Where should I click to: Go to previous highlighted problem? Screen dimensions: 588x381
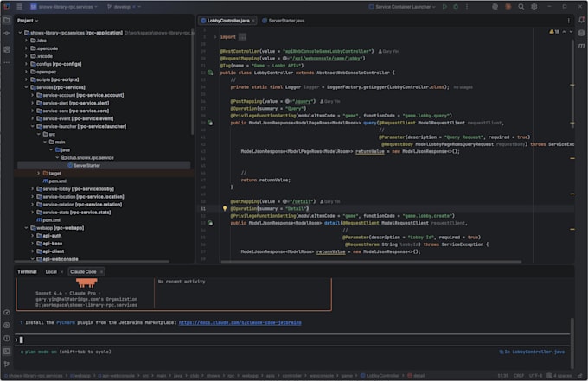pos(564,32)
